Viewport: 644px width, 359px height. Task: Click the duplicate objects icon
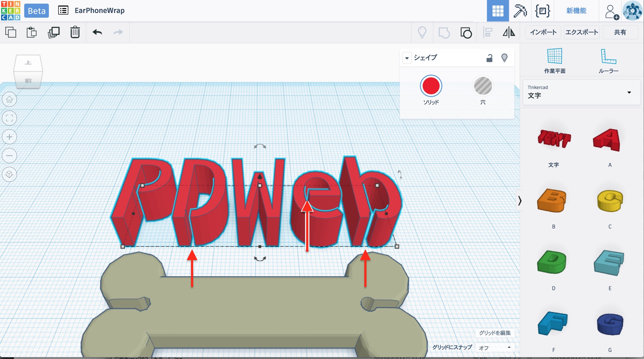tap(53, 32)
